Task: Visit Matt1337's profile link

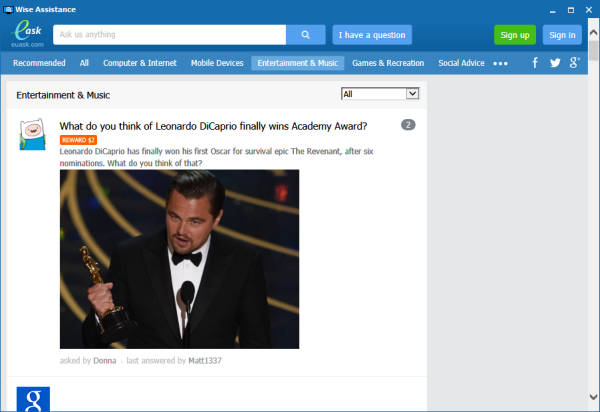Action: [205, 360]
